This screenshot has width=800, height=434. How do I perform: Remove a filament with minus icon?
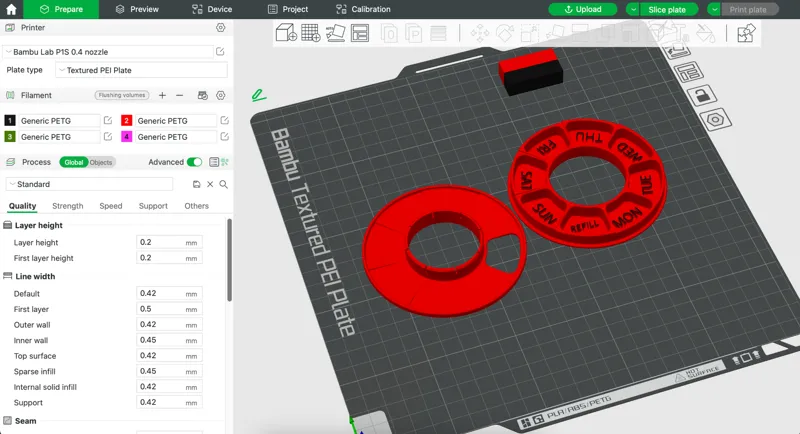[x=180, y=95]
